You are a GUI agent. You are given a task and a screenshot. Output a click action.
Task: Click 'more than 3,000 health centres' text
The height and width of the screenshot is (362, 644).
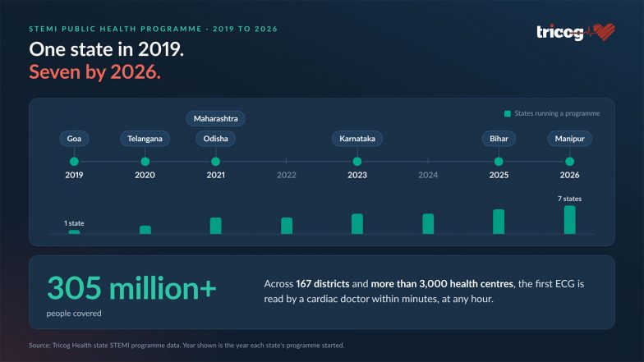pos(442,284)
